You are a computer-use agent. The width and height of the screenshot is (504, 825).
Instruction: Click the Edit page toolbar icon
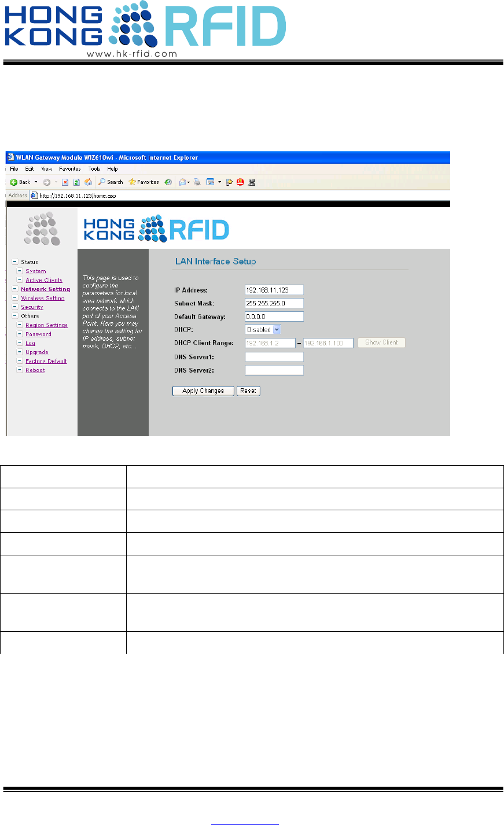coord(211,182)
